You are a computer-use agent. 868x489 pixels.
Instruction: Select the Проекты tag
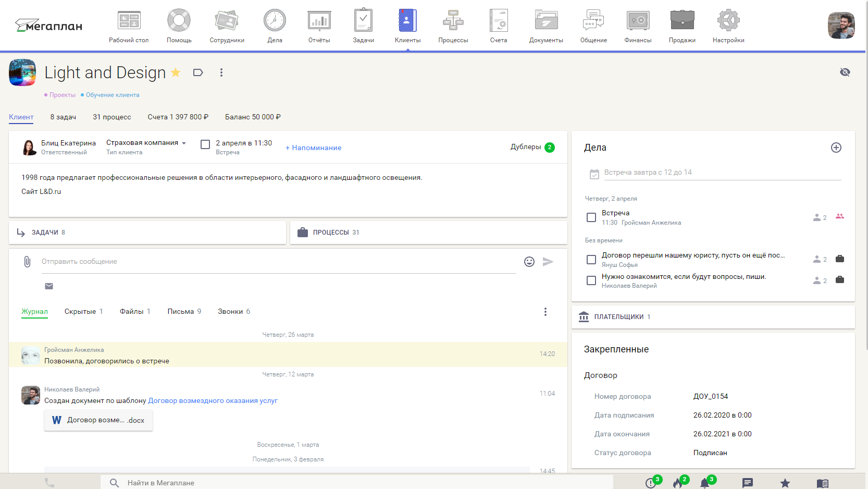click(60, 95)
